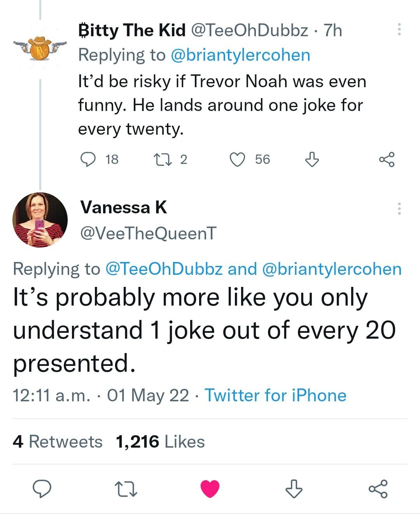Open Bitty The Kid's avatar
420x515 pixels.
point(40,48)
